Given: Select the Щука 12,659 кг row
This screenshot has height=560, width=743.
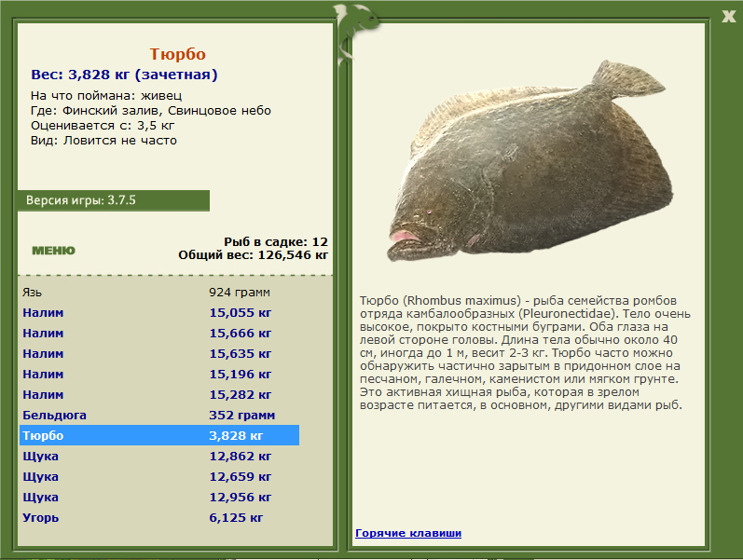Looking at the screenshot, I should pyautogui.click(x=159, y=477).
